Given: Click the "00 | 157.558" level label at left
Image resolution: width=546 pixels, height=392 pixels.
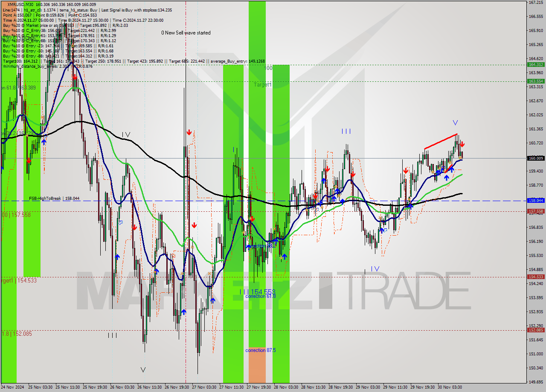Looking at the screenshot, I should (x=16, y=215).
